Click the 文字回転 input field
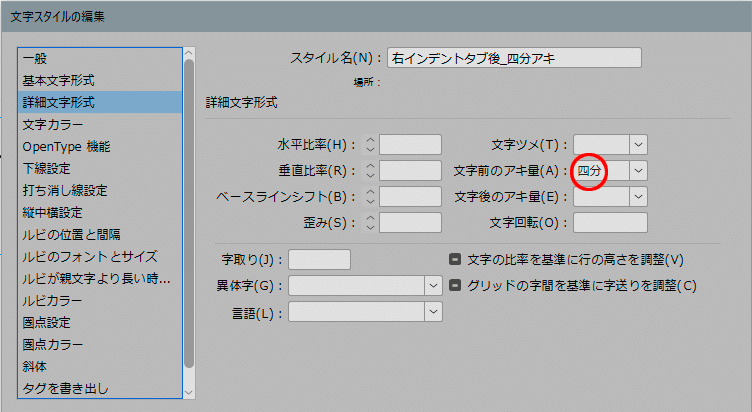 click(x=610, y=223)
